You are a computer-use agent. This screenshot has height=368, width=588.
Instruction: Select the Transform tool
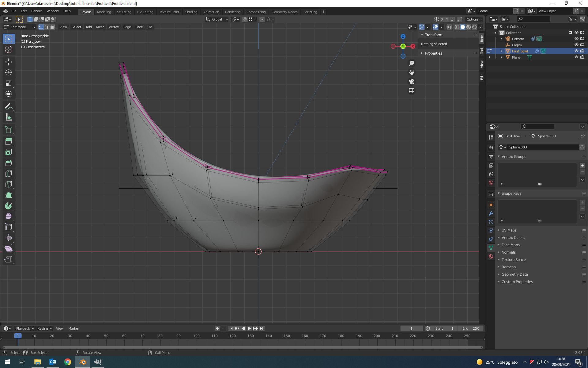[x=9, y=94]
